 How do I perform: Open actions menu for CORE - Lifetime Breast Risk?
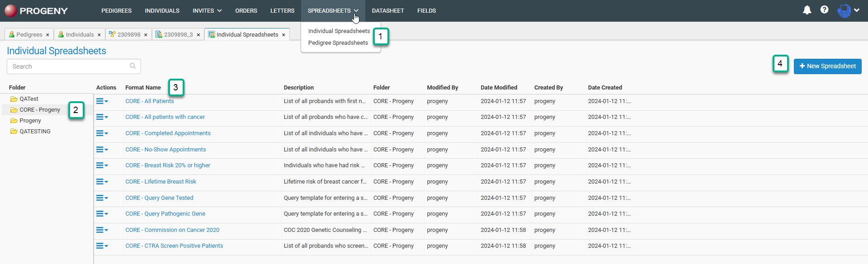pos(102,182)
